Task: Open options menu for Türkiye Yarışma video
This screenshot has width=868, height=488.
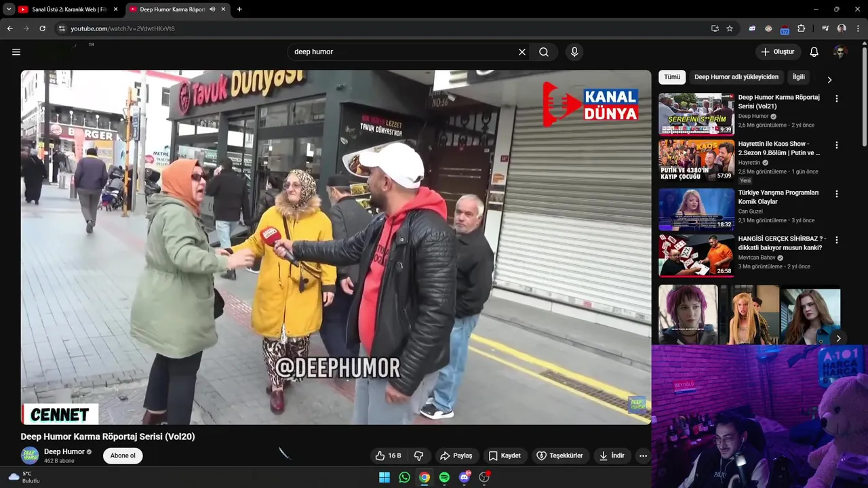Action: [x=837, y=193]
